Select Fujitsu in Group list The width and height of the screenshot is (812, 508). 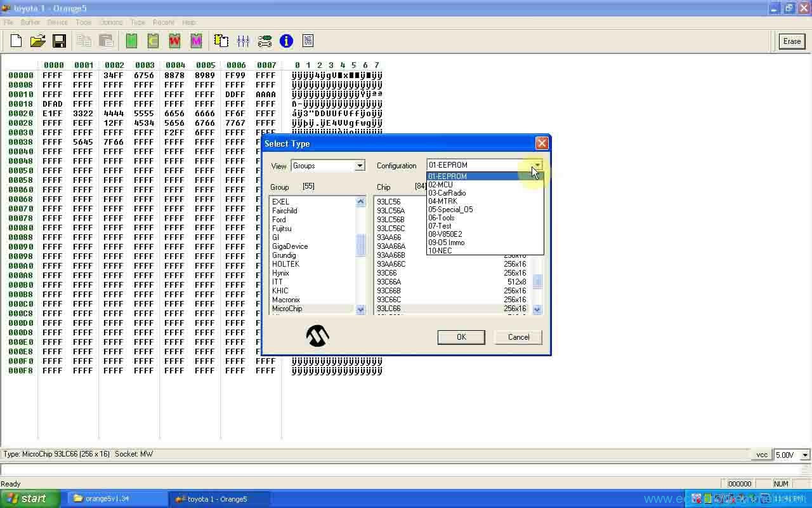[x=312, y=229]
